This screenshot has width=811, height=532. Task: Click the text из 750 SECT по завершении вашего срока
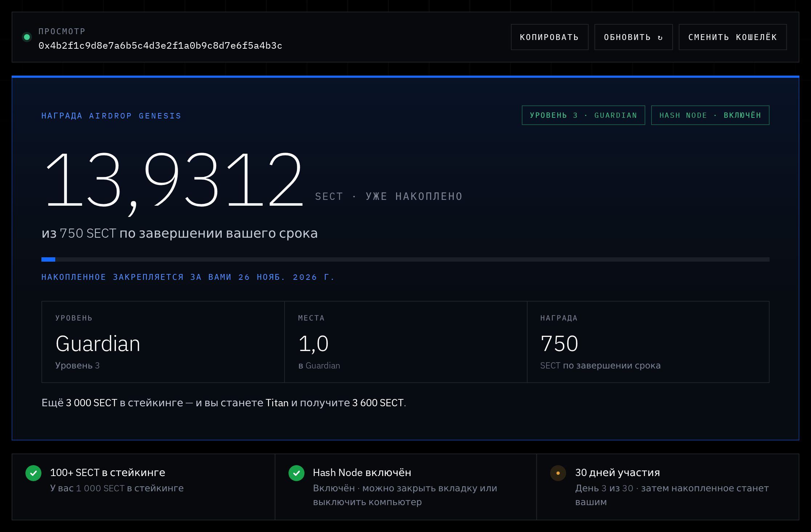(179, 233)
